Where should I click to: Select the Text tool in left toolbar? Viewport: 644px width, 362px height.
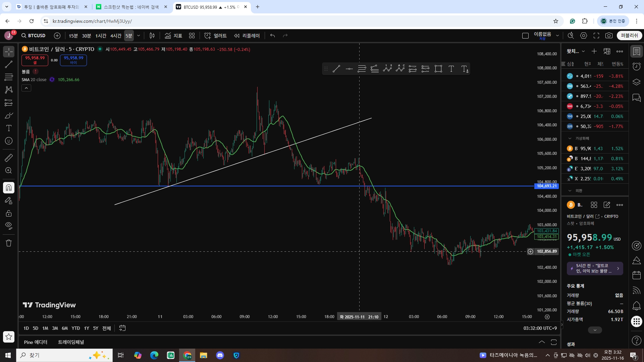8,128
